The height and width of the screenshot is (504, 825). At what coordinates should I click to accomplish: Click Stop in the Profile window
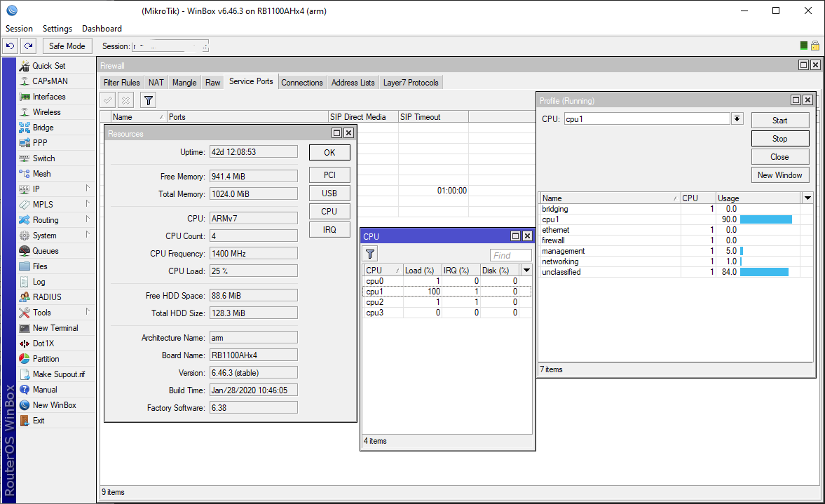(x=780, y=139)
